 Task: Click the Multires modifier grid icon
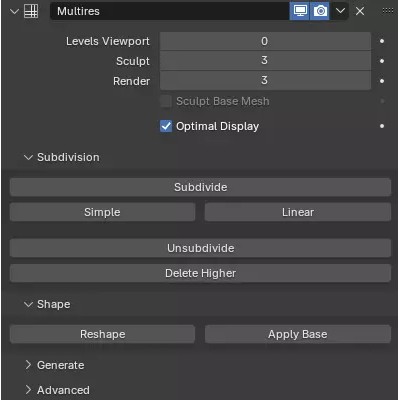point(31,11)
